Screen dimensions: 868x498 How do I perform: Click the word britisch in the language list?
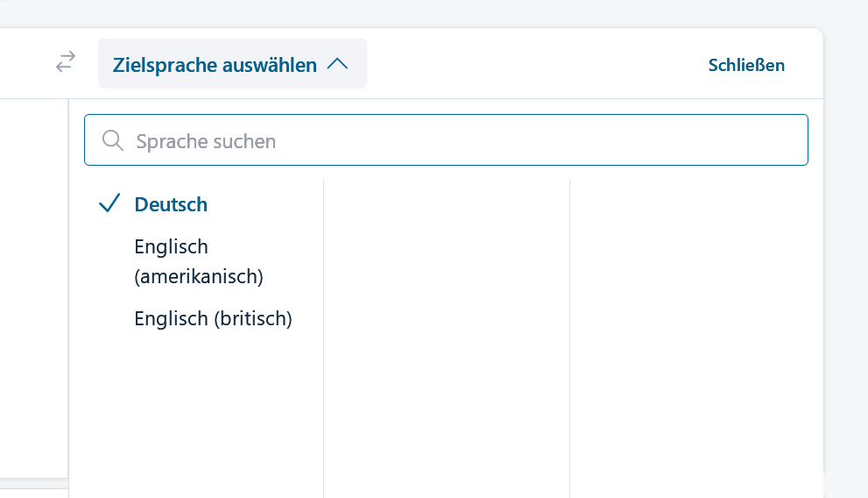tap(252, 318)
